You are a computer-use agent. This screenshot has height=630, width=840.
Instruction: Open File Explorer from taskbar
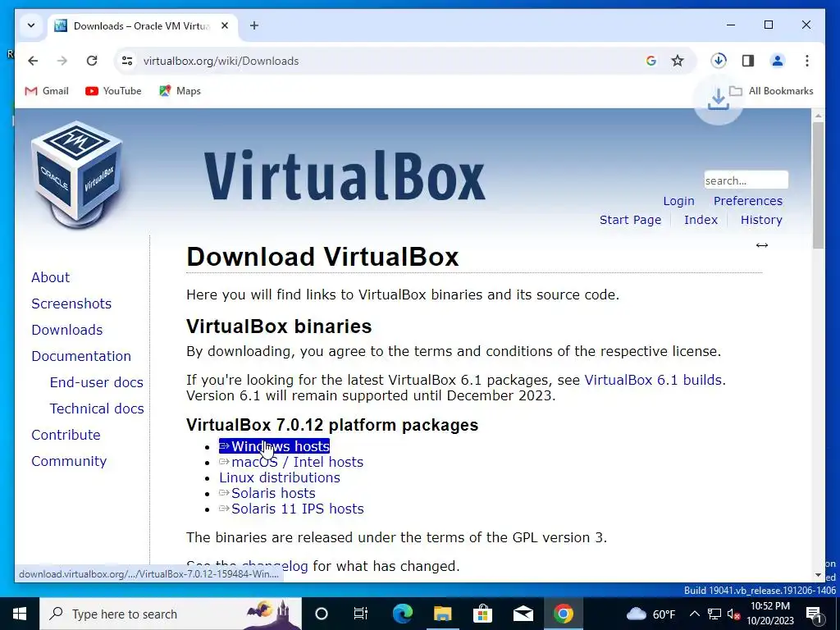442,614
